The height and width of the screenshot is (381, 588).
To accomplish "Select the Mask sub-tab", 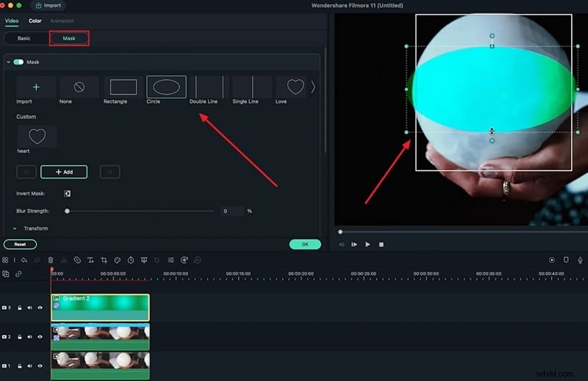I will tap(69, 38).
